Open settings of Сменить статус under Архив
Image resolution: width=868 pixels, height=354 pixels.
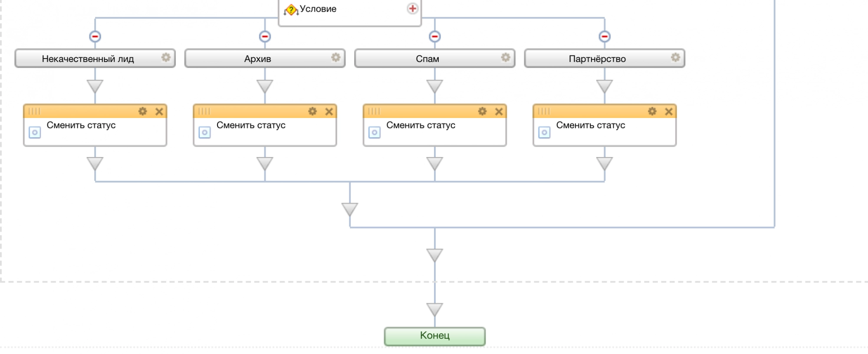coord(312,111)
